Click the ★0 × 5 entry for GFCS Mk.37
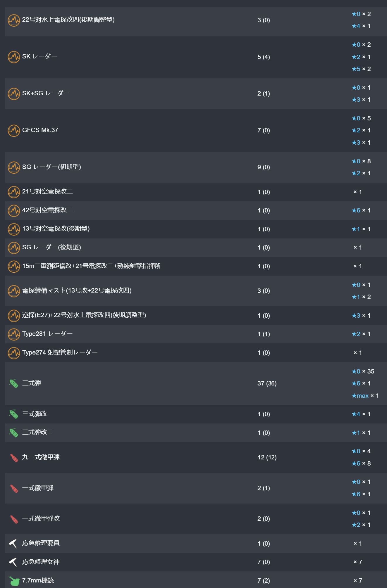The width and height of the screenshot is (387, 588). 361,118
